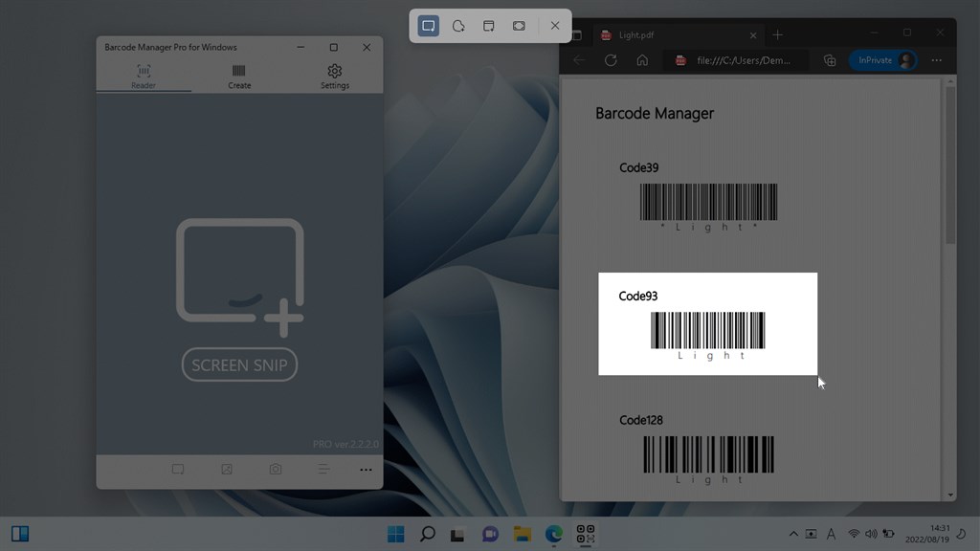
Task: Navigate to Edge home page
Action: (x=642, y=60)
